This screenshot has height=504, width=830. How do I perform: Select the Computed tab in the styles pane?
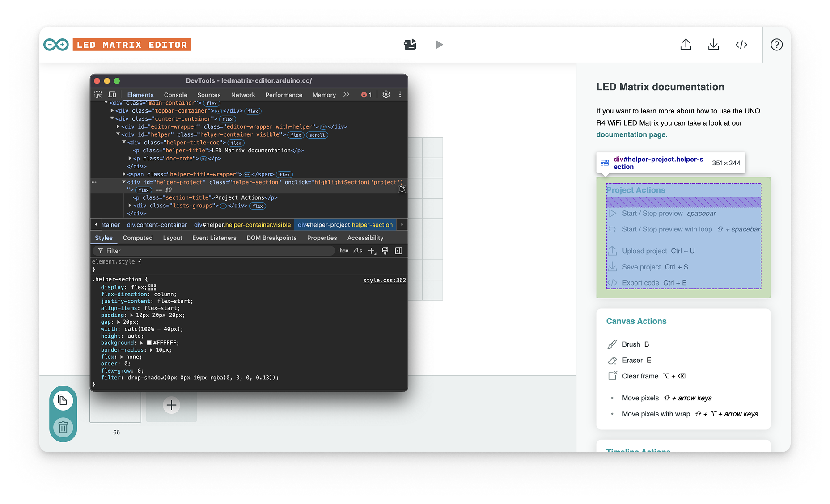pos(138,238)
